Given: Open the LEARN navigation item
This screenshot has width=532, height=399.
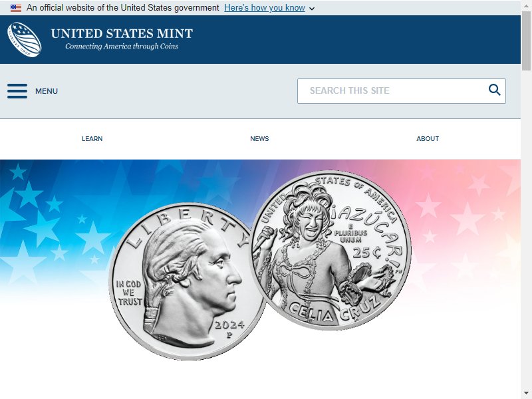Looking at the screenshot, I should coord(92,139).
